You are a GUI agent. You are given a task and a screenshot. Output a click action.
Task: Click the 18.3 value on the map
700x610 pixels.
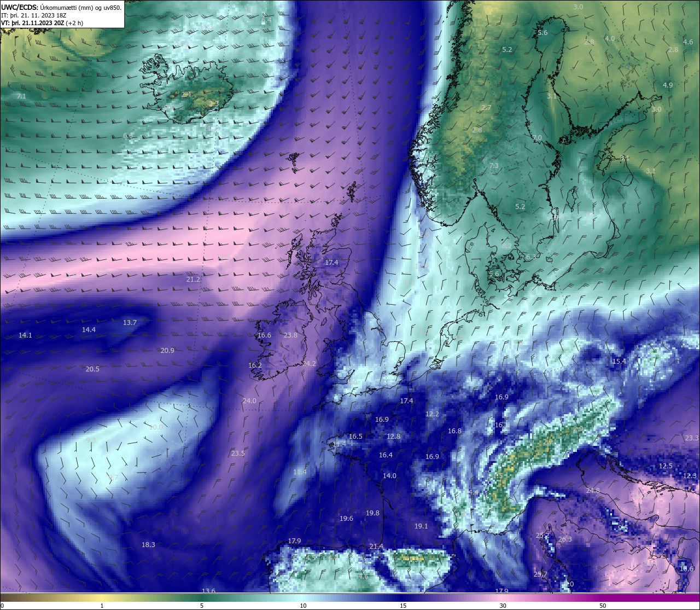point(148,545)
